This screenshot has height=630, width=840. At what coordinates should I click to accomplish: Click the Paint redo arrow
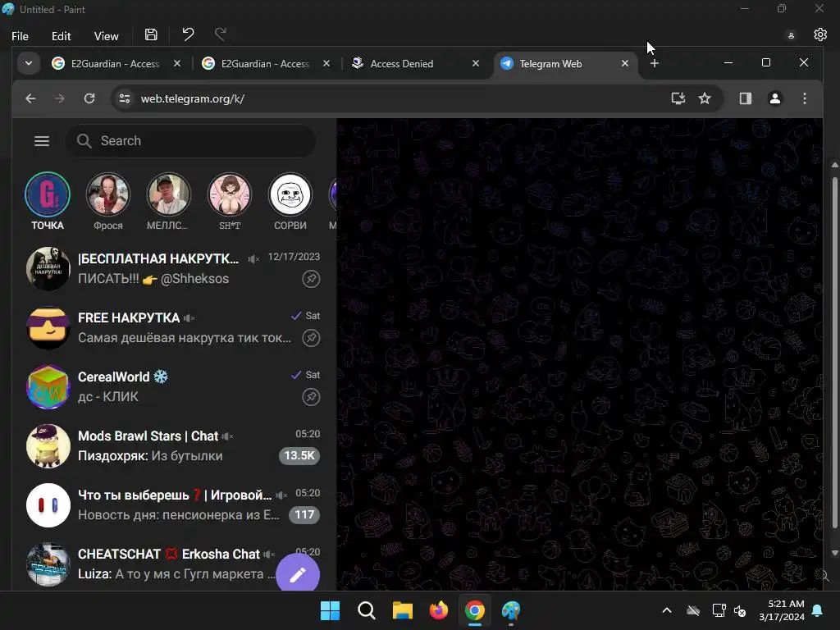(x=220, y=34)
